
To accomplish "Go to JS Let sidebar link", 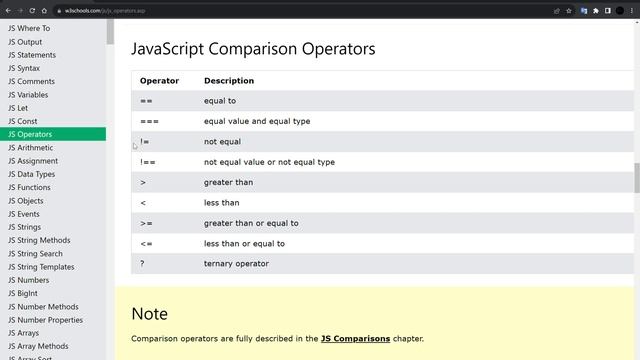I will pos(18,108).
